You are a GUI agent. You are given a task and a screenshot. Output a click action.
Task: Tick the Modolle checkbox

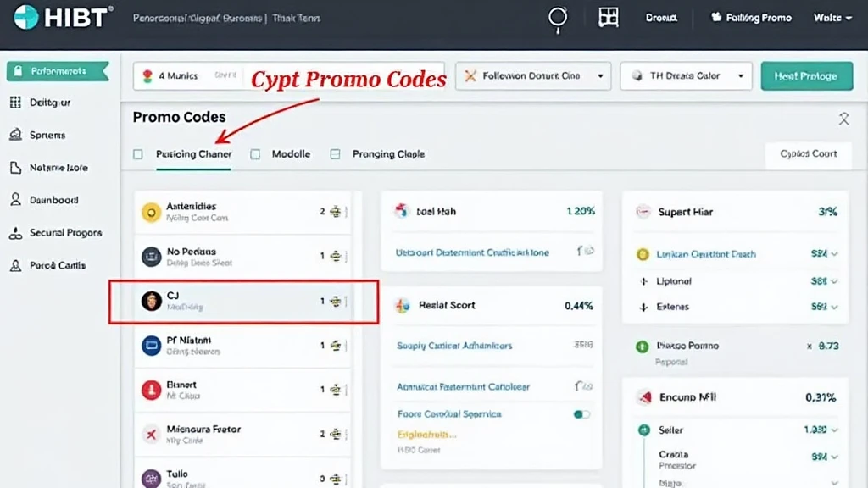coord(255,154)
